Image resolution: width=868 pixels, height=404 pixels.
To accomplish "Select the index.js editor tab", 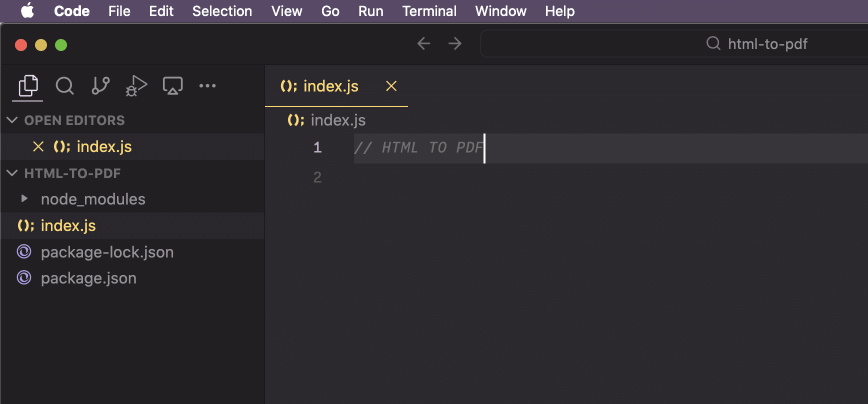I will 336,86.
